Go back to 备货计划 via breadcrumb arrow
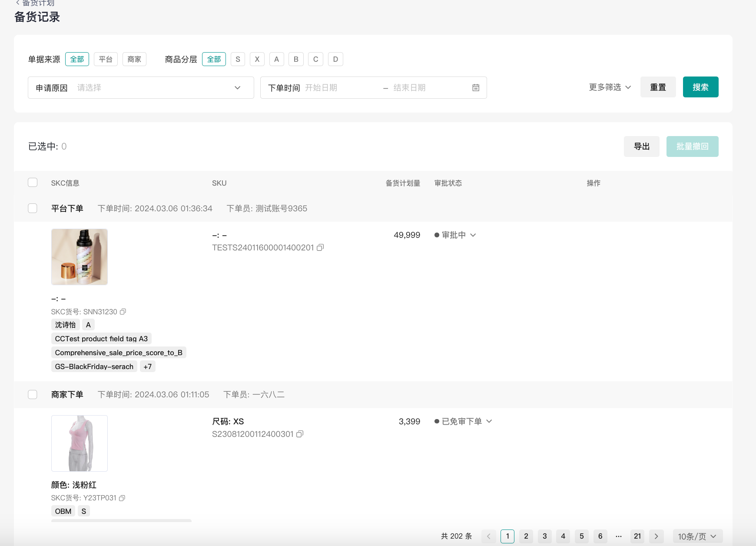Screen dimensions: 756x546 pos(18,3)
